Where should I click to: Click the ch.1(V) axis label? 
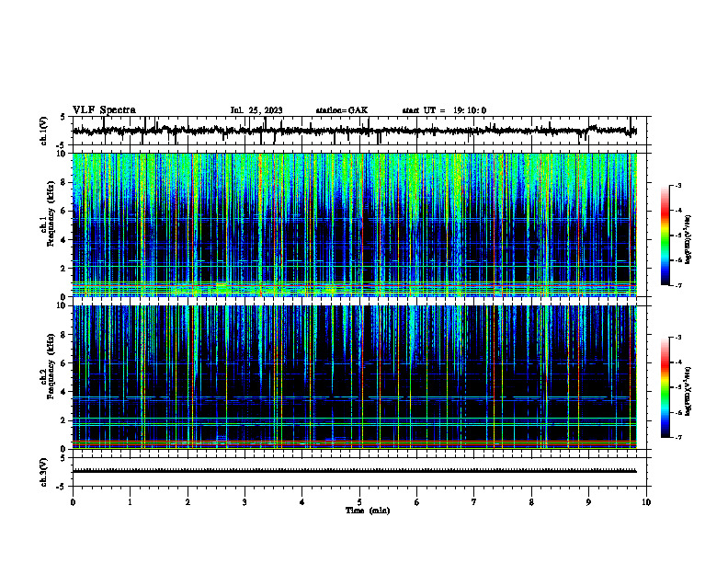click(44, 131)
